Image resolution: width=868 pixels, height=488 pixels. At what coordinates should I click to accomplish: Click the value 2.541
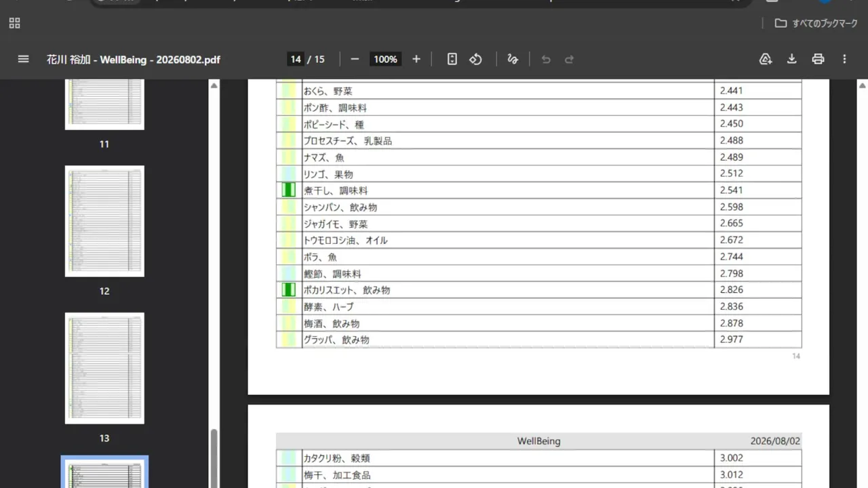coord(732,190)
